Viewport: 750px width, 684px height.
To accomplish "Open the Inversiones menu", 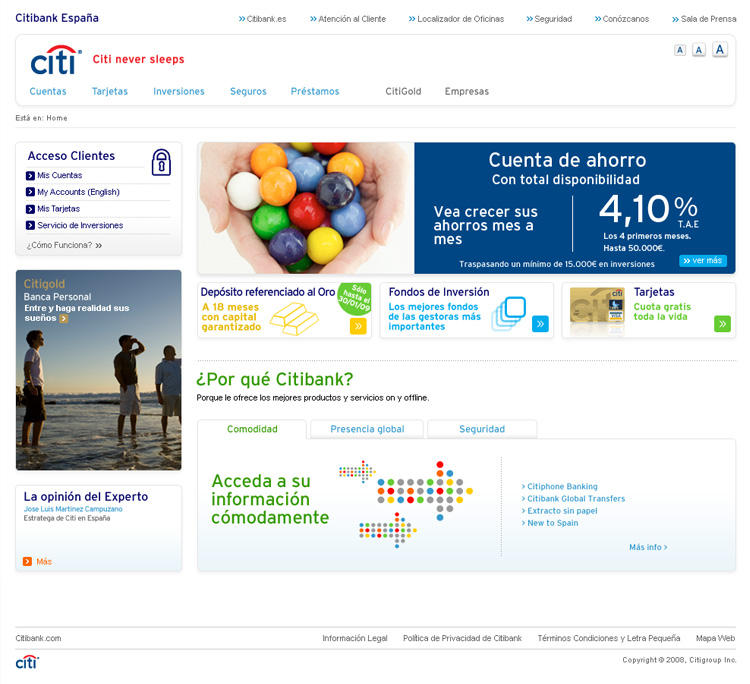I will pyautogui.click(x=179, y=91).
